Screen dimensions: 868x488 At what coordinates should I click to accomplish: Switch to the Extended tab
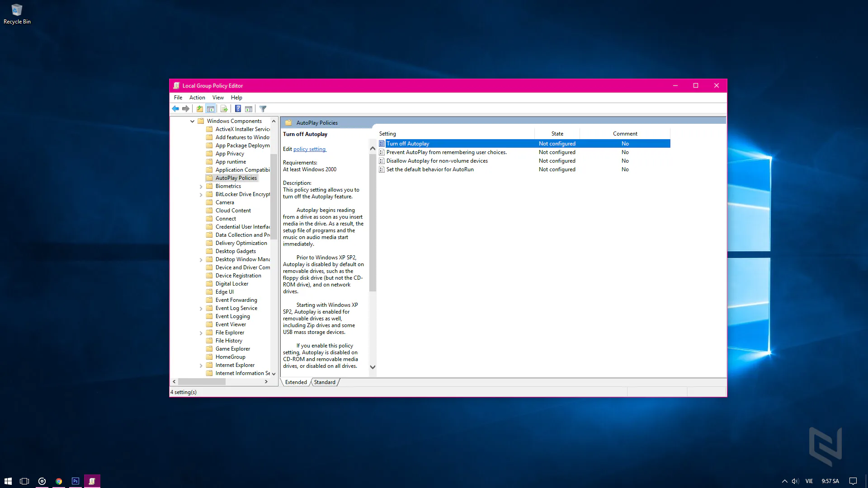click(296, 382)
